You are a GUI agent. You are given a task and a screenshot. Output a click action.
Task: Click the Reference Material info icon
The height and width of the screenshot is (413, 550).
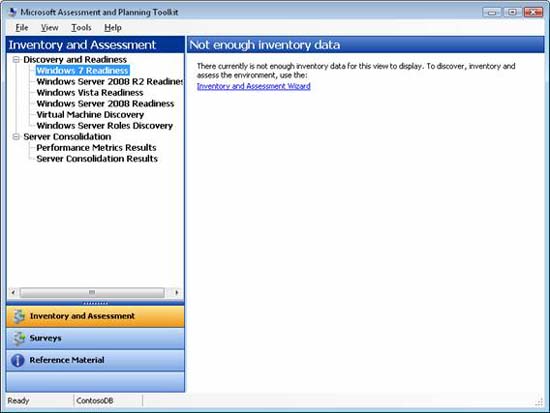[x=18, y=360]
